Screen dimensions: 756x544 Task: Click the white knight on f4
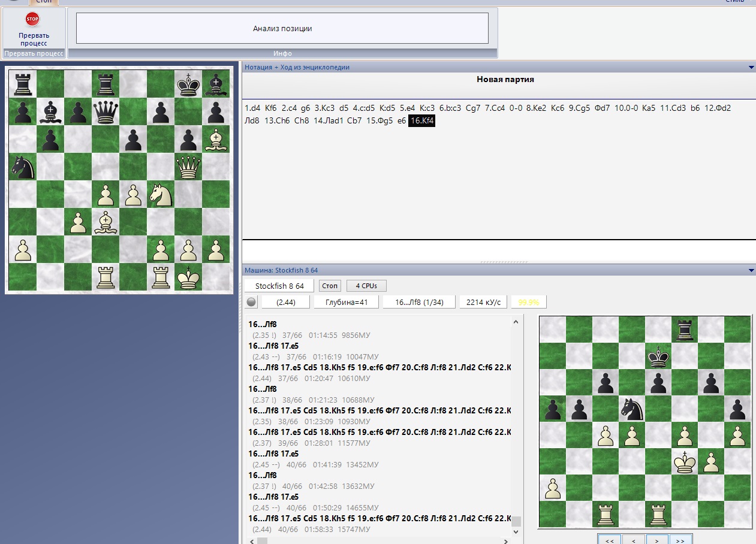point(161,194)
